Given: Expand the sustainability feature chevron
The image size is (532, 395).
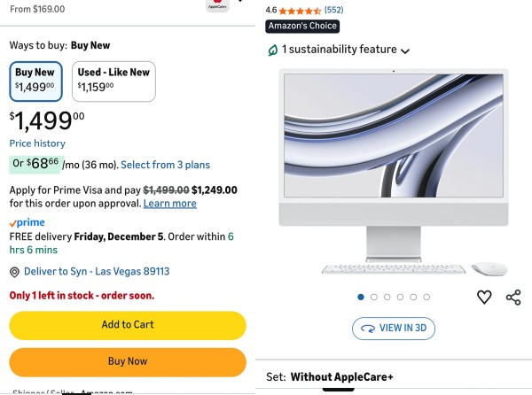Looking at the screenshot, I should coord(405,51).
